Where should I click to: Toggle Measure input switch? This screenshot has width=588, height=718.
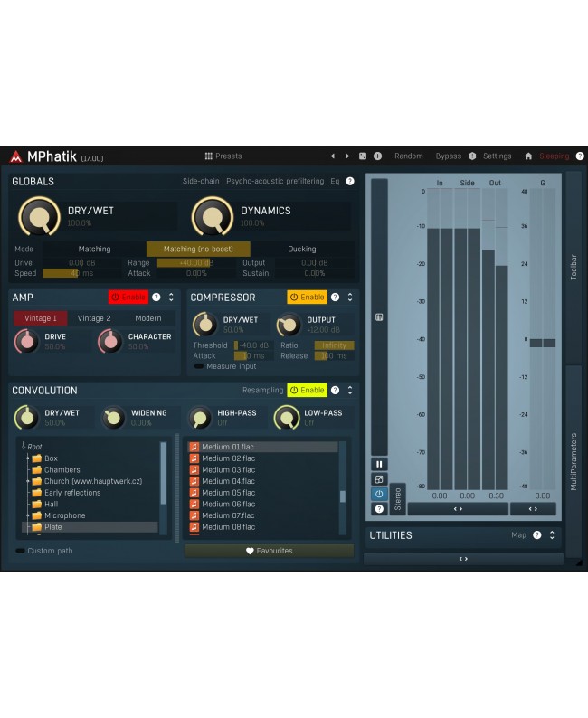[x=199, y=366]
